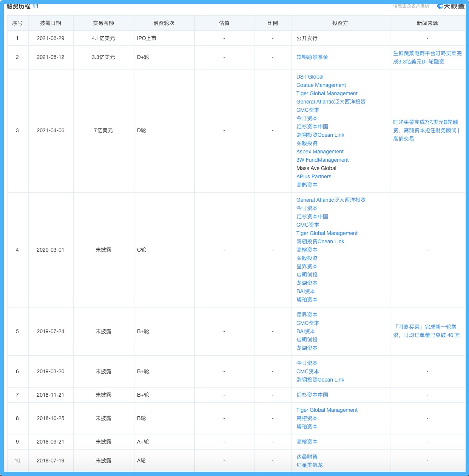Viewport: 469px width, 476px height.
Task: Click the DST Global investor link
Action: [310, 77]
